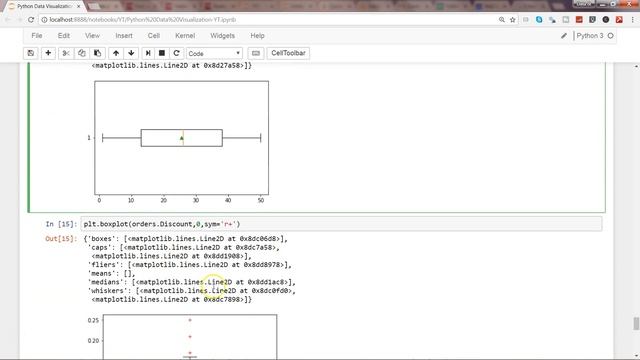Viewport: 640px width, 360px height.
Task: Click the CellToolbar button
Action: (288, 53)
